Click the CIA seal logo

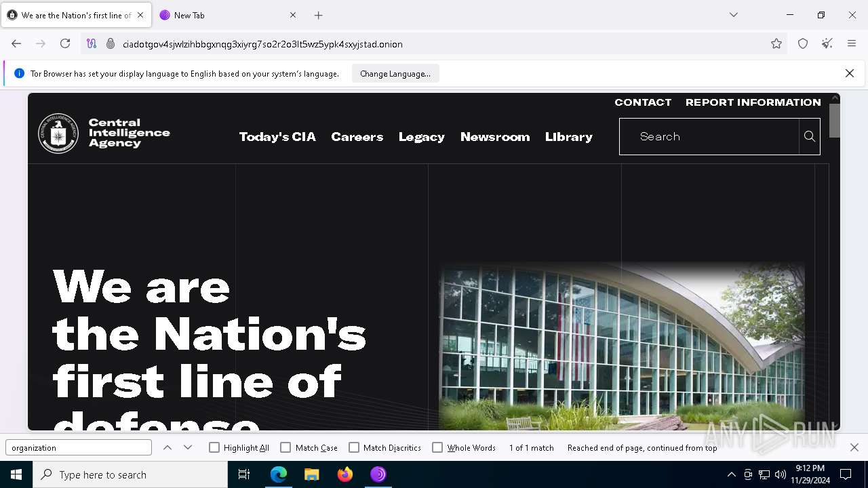tap(58, 134)
